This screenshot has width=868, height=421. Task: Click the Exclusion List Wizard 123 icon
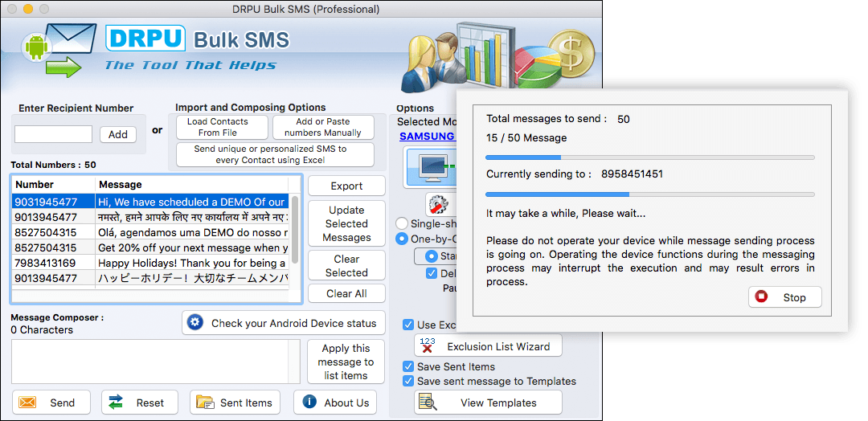[427, 345]
